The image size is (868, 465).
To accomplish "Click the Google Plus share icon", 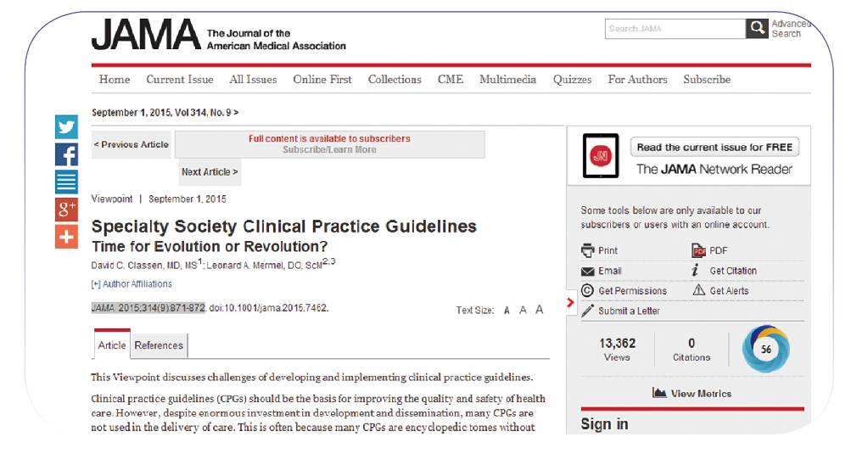I will pyautogui.click(x=66, y=209).
